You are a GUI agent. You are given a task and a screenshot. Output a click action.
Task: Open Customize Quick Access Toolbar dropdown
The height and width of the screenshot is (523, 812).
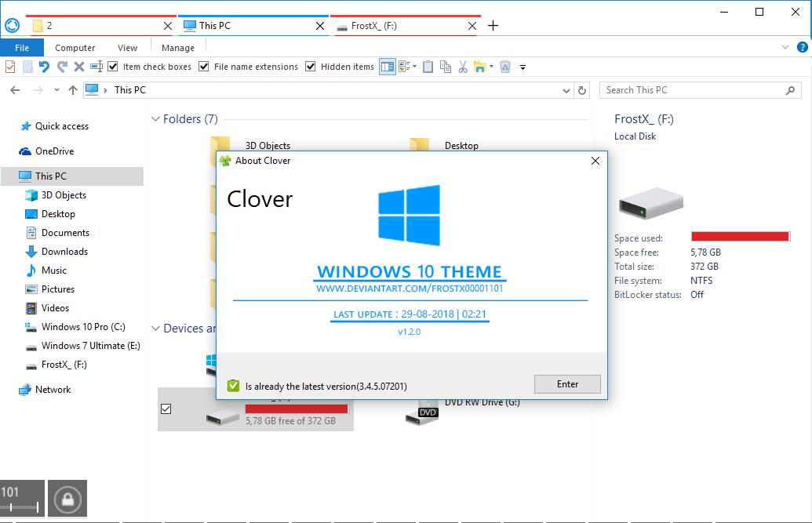click(x=523, y=67)
